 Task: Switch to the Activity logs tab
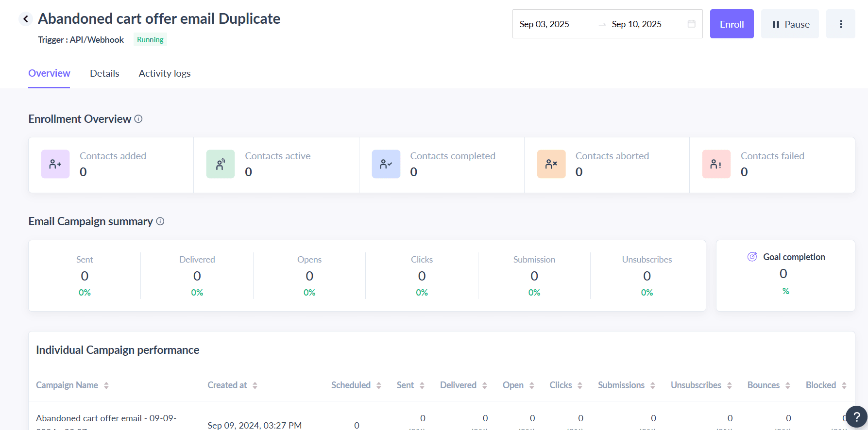pos(165,73)
